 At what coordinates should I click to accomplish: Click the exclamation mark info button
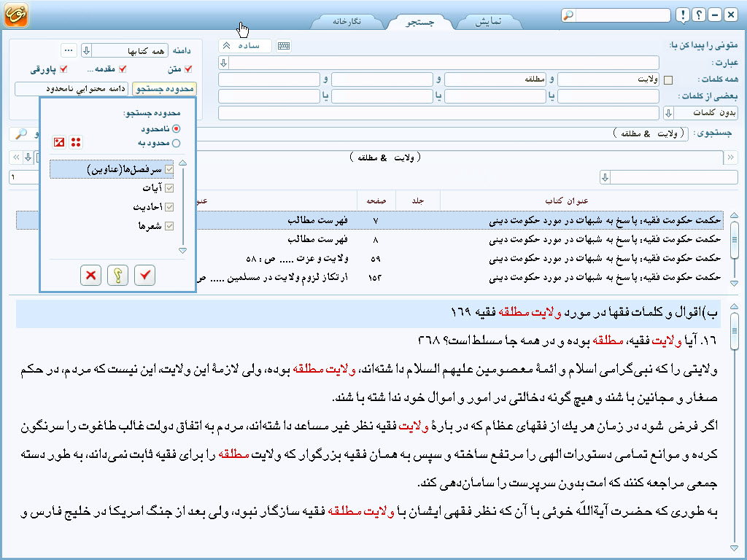tap(681, 15)
